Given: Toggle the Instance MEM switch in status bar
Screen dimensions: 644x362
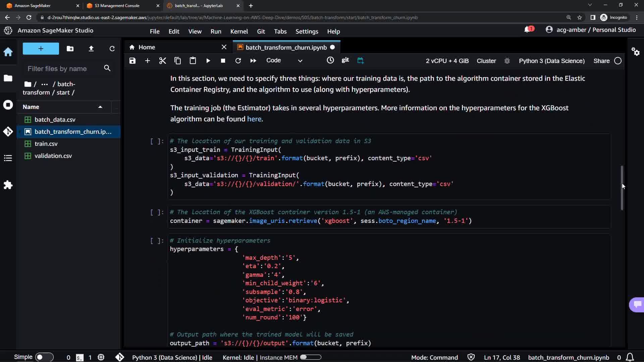Looking at the screenshot, I should click(310, 357).
